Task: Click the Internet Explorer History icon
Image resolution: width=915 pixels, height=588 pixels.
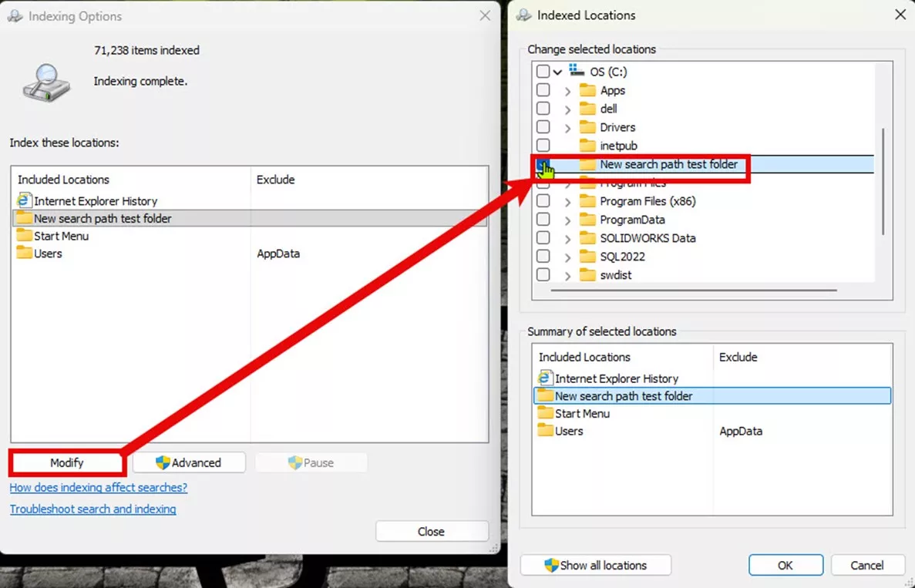Action: tap(23, 200)
